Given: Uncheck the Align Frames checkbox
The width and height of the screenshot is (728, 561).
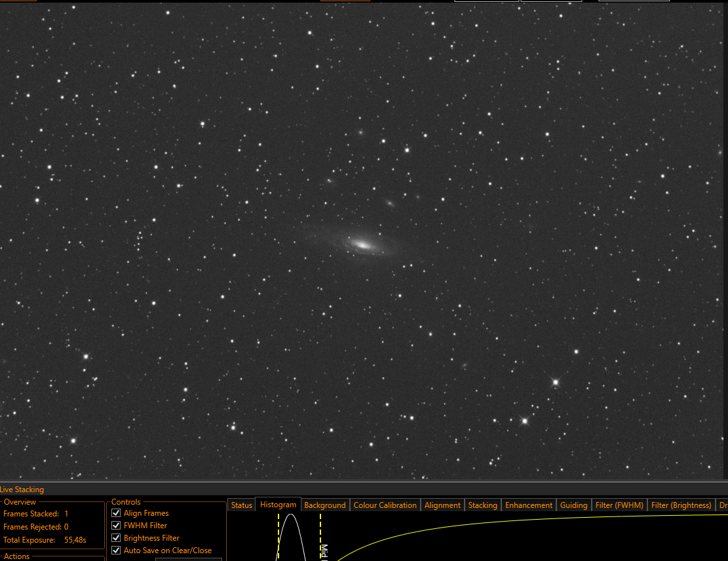Looking at the screenshot, I should (x=116, y=513).
